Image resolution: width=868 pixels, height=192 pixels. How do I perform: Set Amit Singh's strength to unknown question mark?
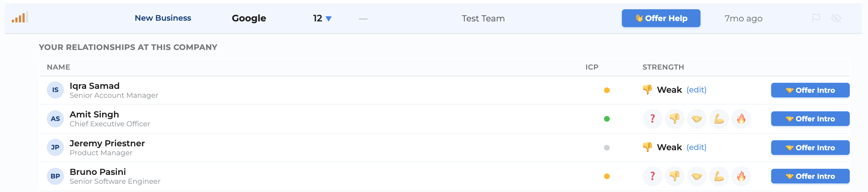click(652, 119)
